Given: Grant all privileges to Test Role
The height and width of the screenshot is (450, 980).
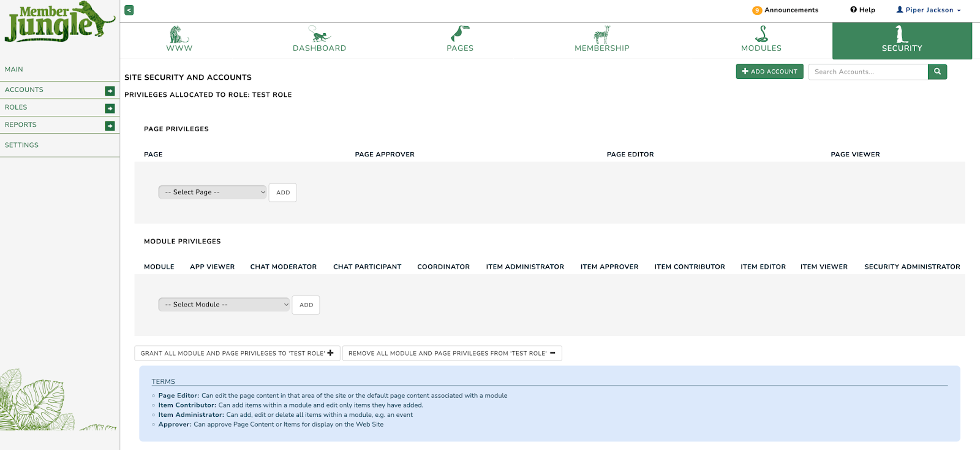Looking at the screenshot, I should [237, 353].
